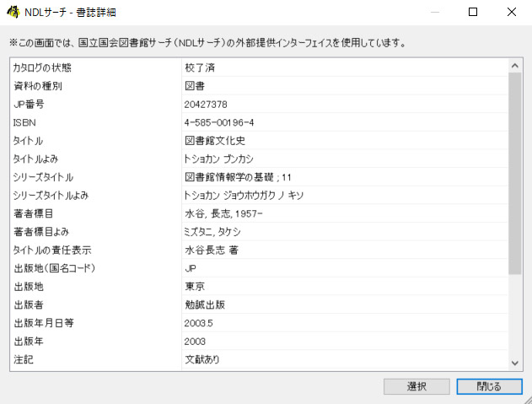The width and height of the screenshot is (532, 404).
Task: Select the カタログの状態 row label
Action: pos(42,68)
